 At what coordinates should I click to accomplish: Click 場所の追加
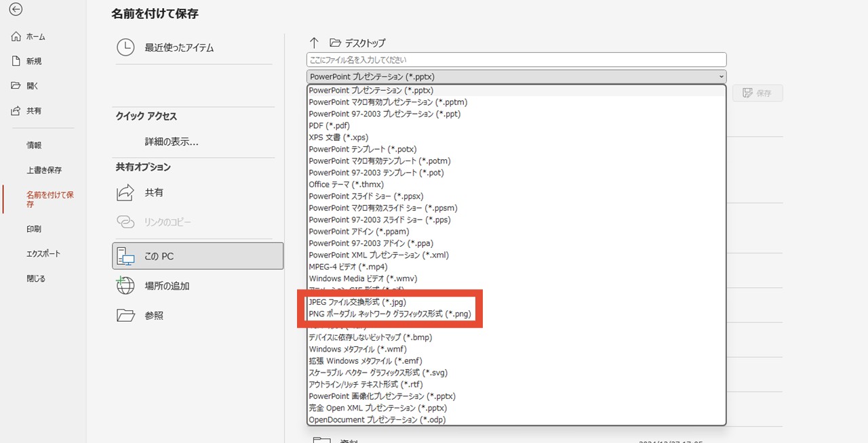[167, 286]
